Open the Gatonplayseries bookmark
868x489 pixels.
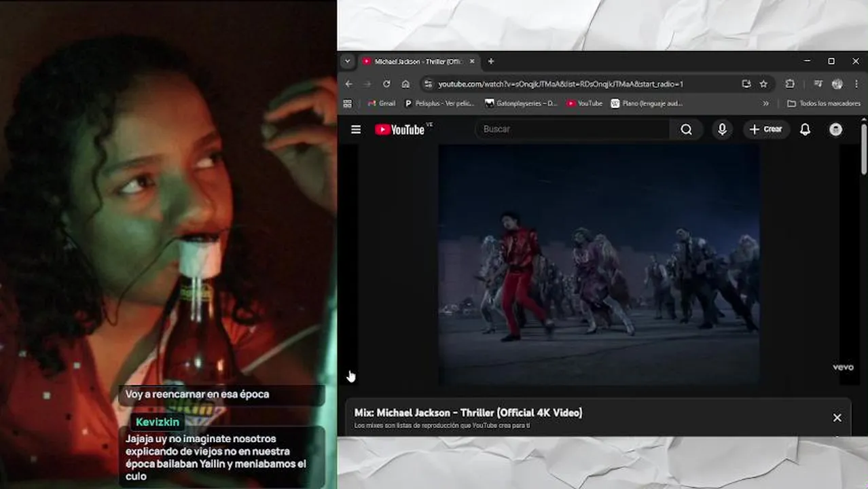[x=521, y=104]
